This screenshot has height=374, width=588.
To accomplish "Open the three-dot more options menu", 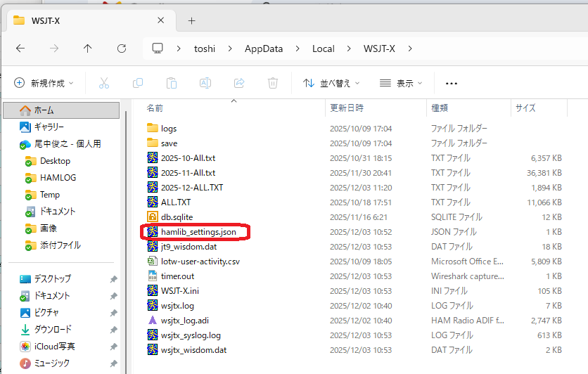I will (x=451, y=83).
